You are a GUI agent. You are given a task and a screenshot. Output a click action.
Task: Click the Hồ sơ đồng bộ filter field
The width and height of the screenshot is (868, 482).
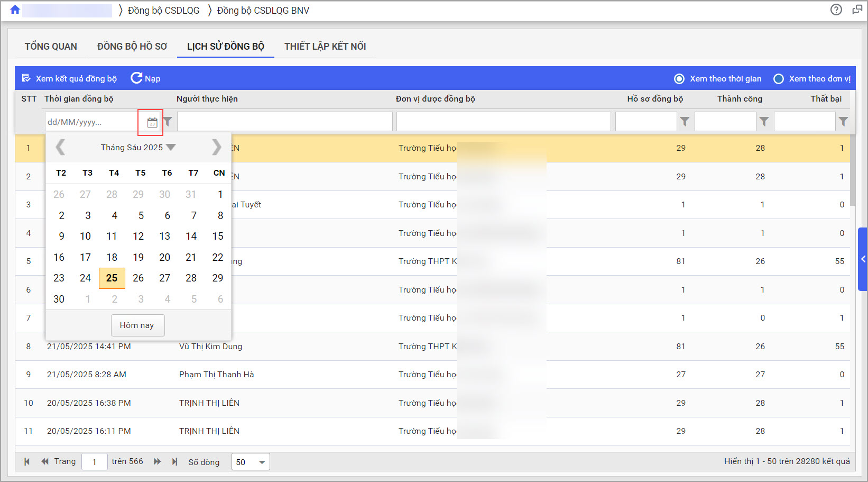point(646,122)
